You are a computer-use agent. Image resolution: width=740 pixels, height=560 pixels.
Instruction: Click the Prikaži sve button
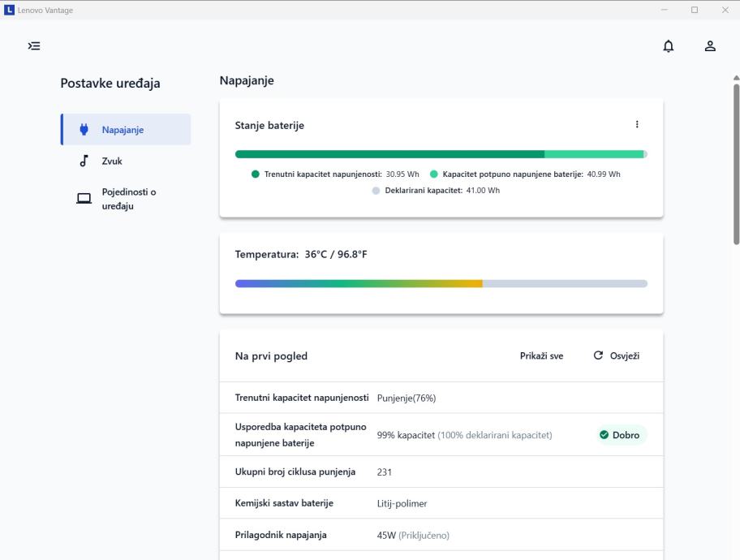[541, 355]
